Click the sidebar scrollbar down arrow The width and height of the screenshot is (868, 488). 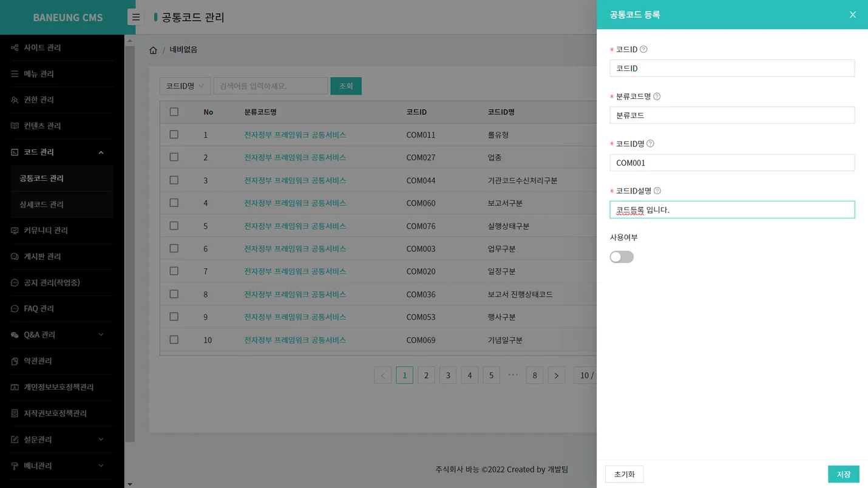click(x=129, y=484)
